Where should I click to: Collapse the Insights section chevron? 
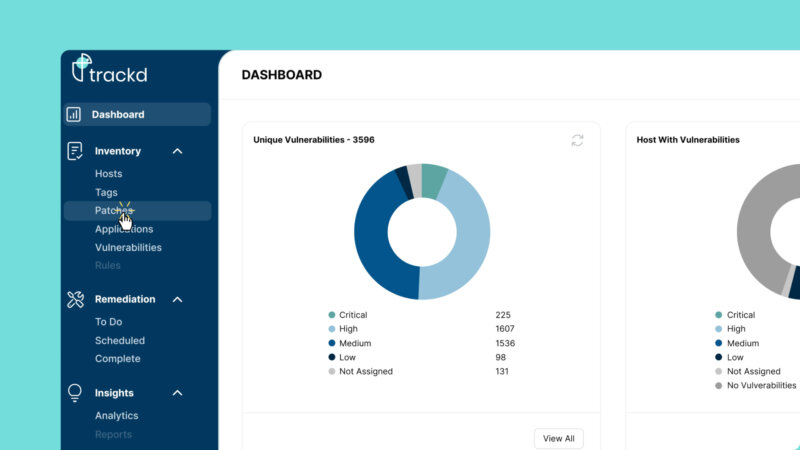pyautogui.click(x=177, y=393)
